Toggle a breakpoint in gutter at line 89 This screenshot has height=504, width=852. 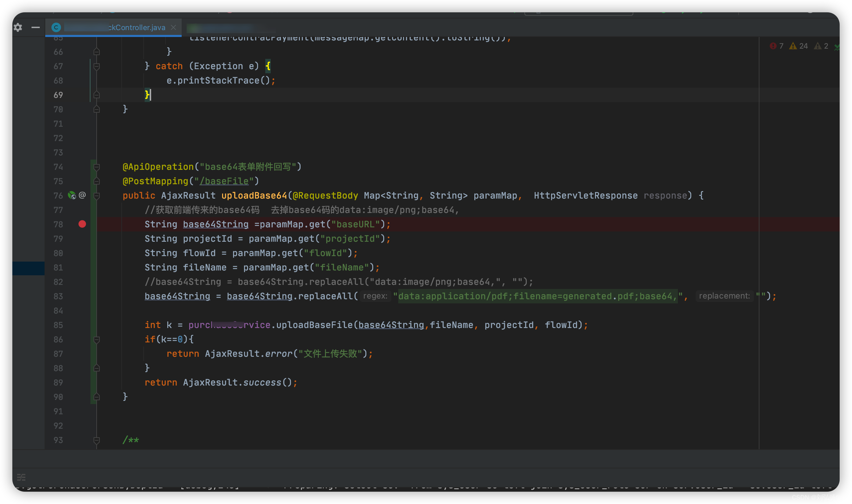[82, 382]
